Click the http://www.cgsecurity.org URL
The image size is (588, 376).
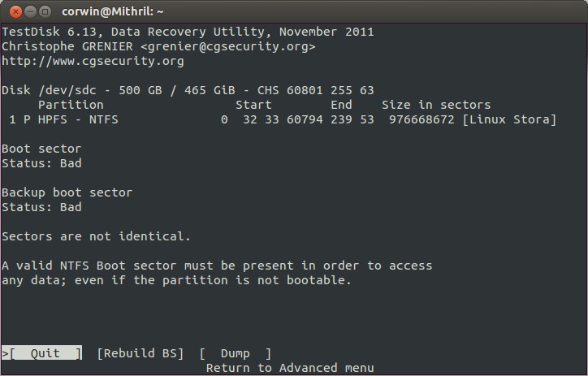(x=93, y=61)
